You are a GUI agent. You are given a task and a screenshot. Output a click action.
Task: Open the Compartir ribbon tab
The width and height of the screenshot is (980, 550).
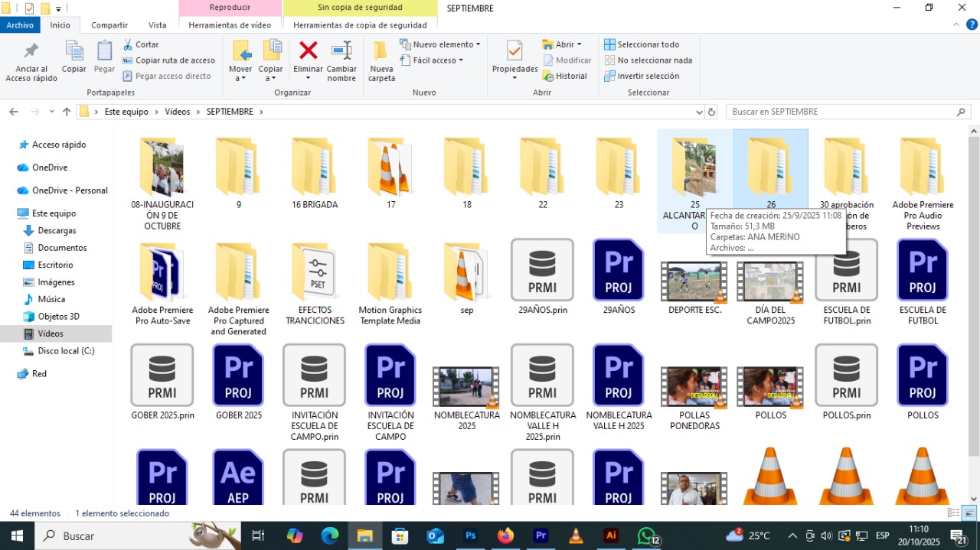(109, 25)
